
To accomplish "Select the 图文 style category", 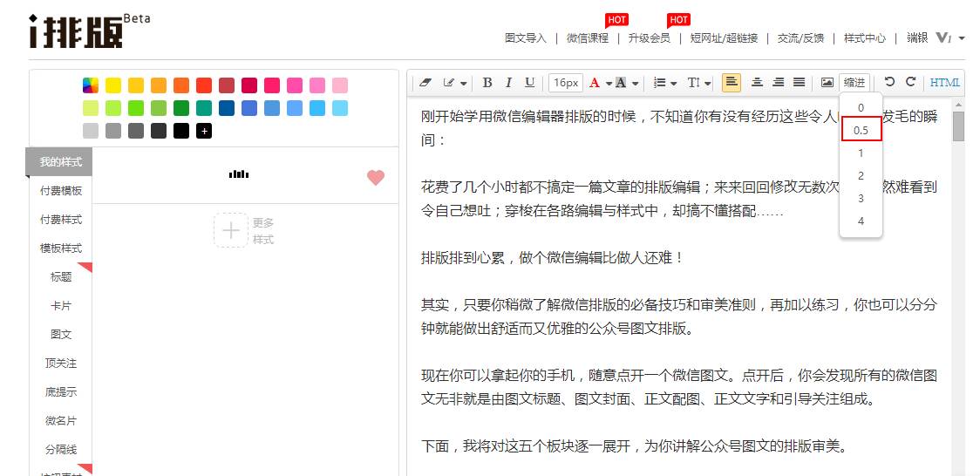I will tap(61, 334).
